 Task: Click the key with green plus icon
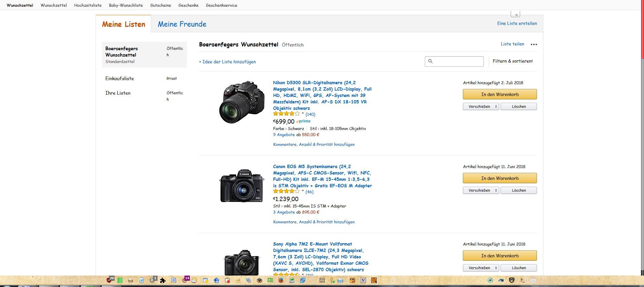click(x=333, y=280)
